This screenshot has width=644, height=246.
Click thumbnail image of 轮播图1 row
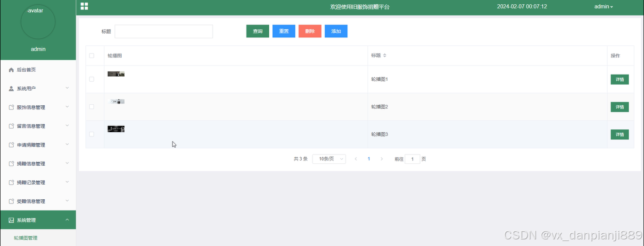(x=116, y=74)
